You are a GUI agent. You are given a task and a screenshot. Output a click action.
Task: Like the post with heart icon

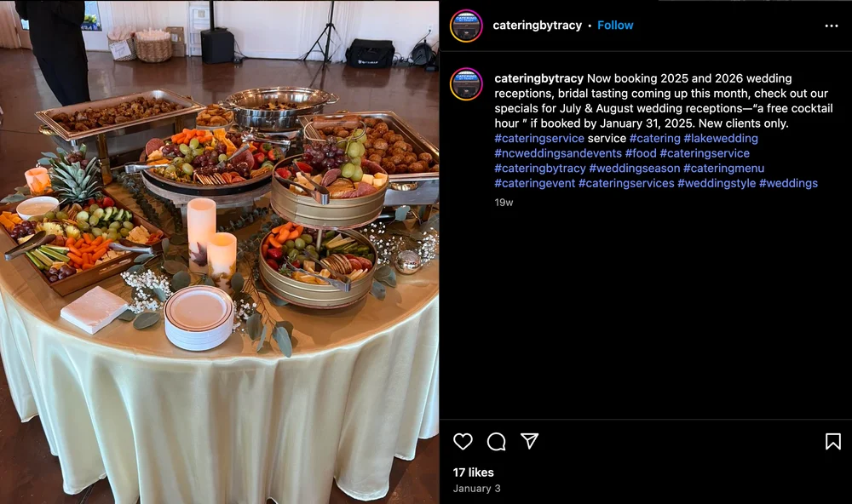point(463,441)
